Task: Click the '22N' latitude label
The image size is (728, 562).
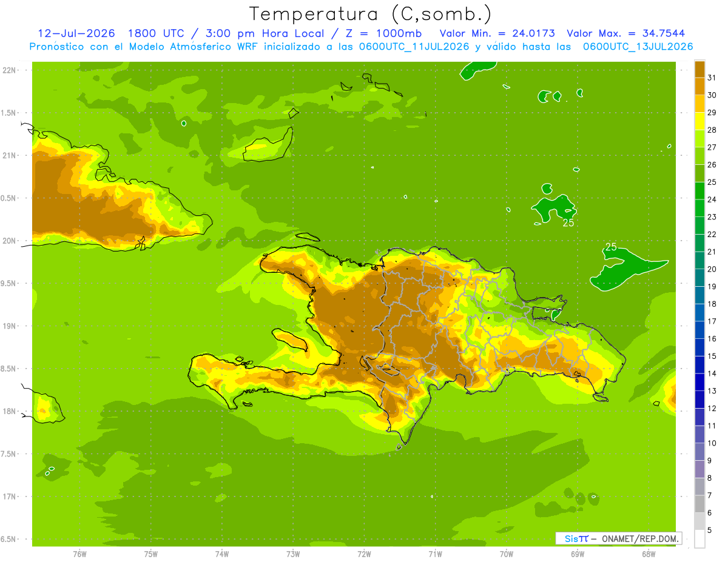Action: click(8, 70)
